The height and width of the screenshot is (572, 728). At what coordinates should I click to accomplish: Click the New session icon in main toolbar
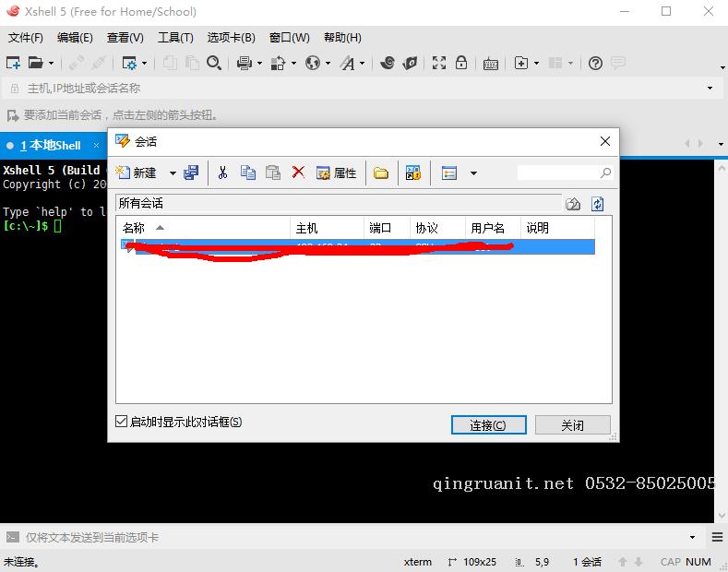tap(13, 63)
